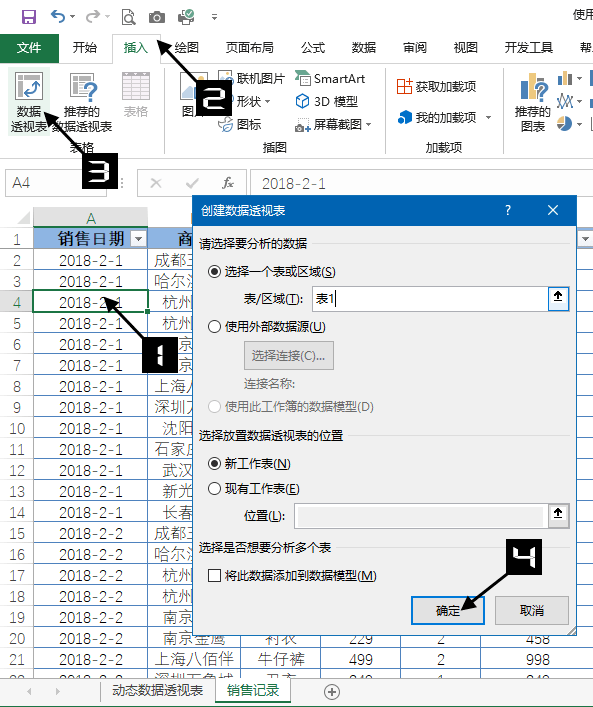The image size is (593, 707).
Task: Click cell with 上海八佰伴 in row 21
Action: pos(194,660)
